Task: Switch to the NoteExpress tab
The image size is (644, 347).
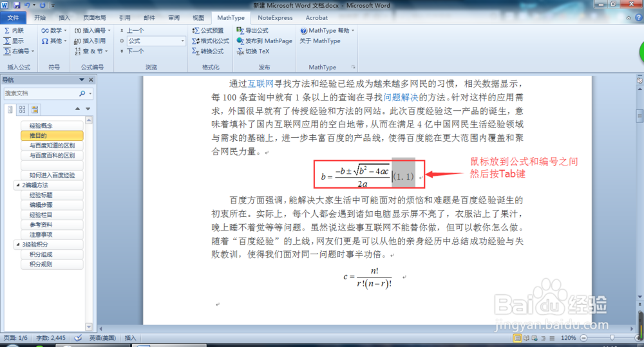Action: pyautogui.click(x=275, y=17)
